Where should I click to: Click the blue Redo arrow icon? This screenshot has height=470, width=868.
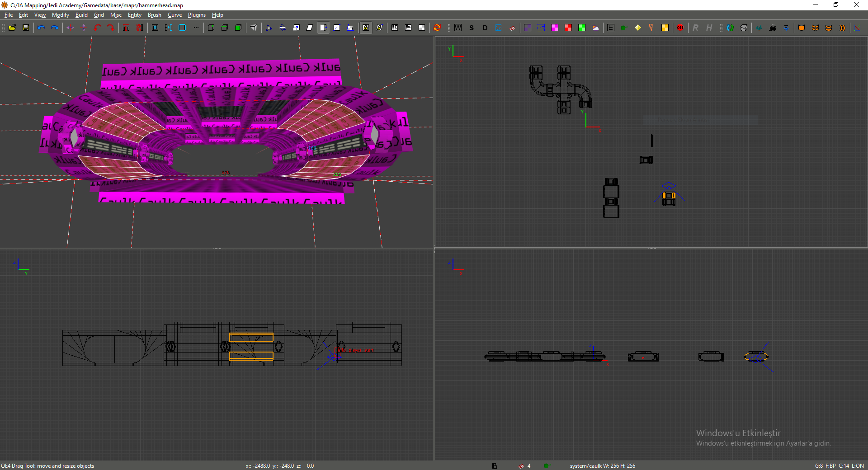(55, 28)
